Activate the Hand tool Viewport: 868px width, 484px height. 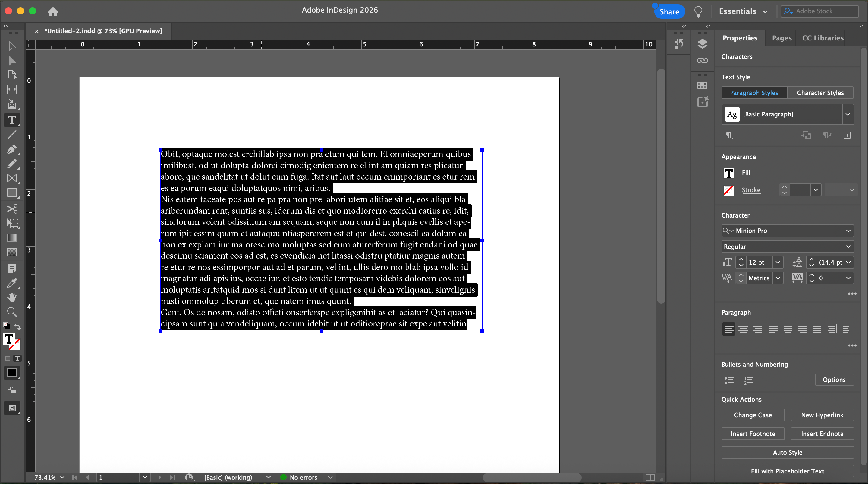tap(12, 298)
